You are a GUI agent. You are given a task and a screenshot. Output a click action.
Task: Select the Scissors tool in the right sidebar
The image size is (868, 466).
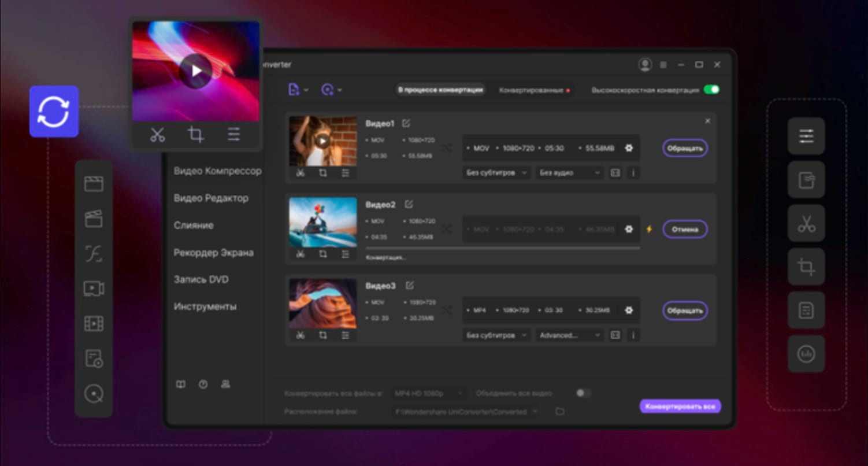pyautogui.click(x=806, y=223)
